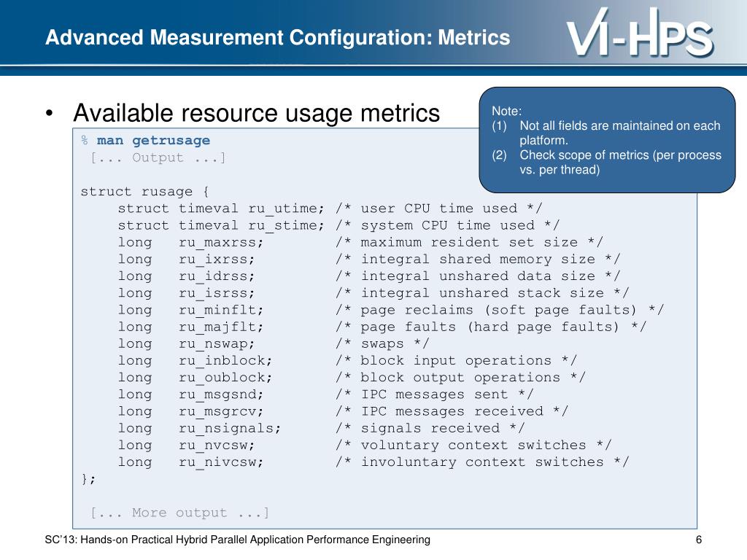Click the '[... More output ...]' placeholder text
The image size is (747, 560).
pyautogui.click(x=180, y=513)
